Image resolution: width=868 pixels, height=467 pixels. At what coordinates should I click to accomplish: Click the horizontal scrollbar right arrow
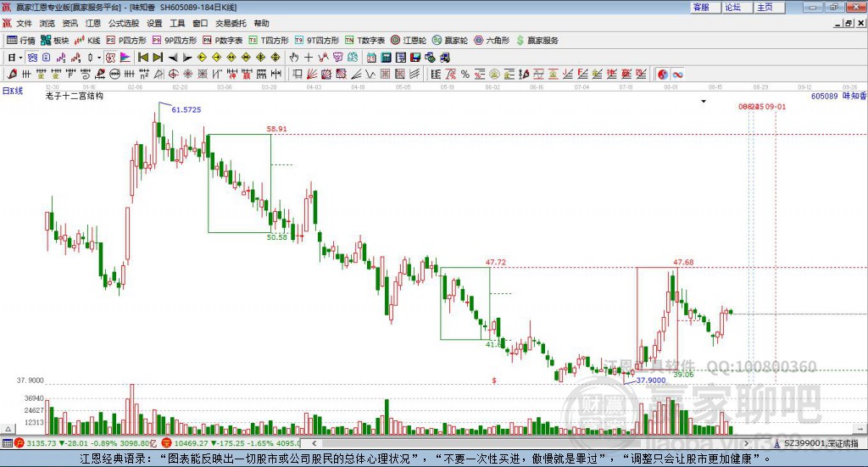tap(746, 443)
